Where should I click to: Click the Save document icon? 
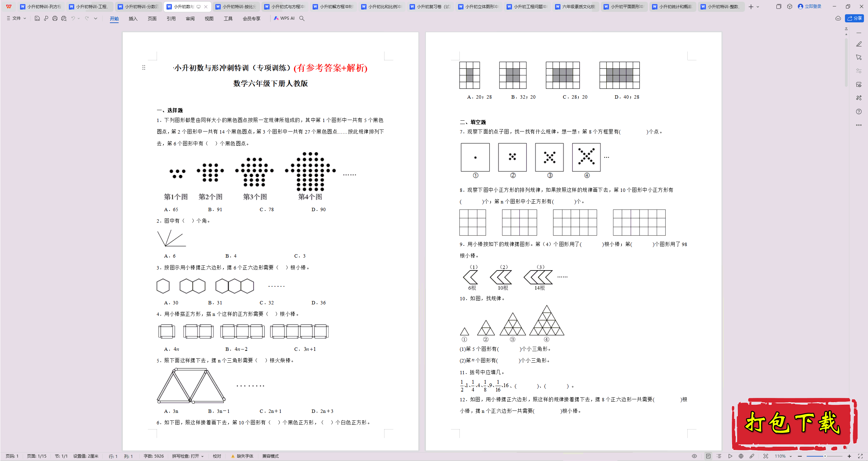tap(37, 18)
